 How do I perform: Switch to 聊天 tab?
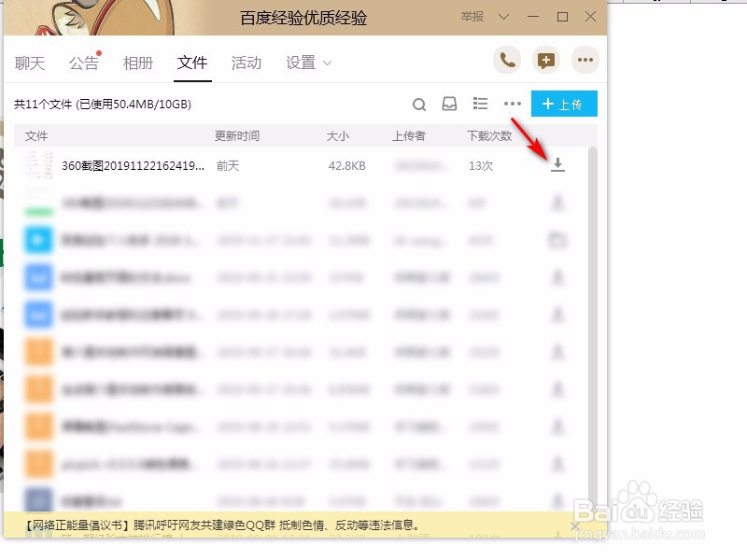point(30,63)
